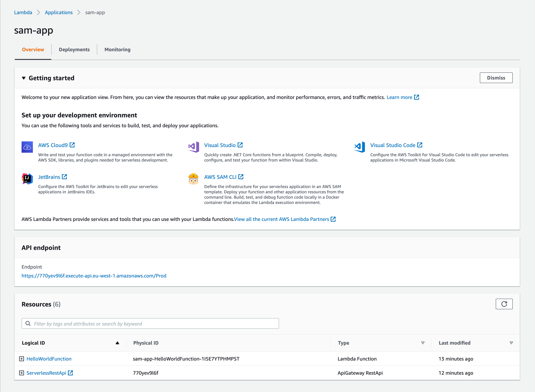Viewport: 535px width, 392px height.
Task: Click the external link icon next to Lambda Partners
Action: [333, 219]
